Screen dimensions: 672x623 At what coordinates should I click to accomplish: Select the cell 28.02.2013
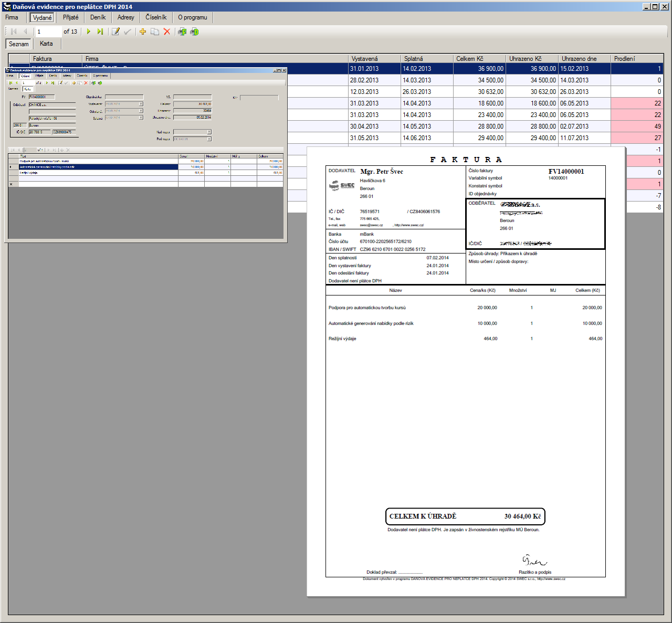(375, 80)
